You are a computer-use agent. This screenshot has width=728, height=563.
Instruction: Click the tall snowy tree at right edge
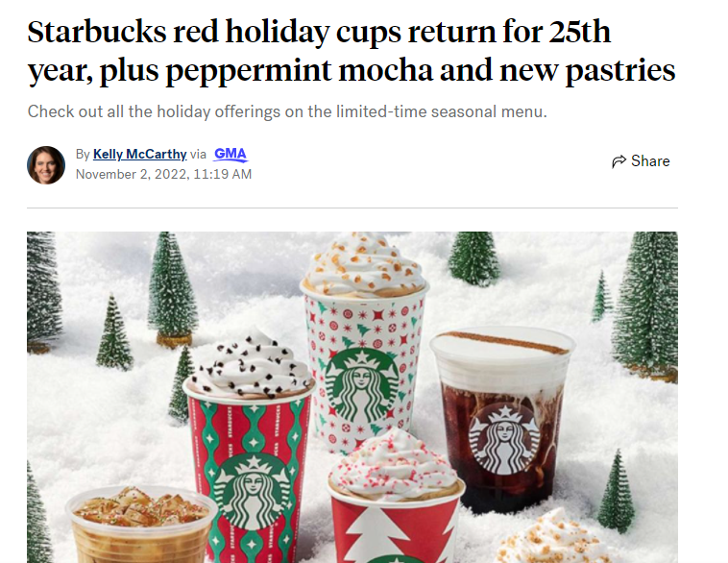[x=647, y=305]
